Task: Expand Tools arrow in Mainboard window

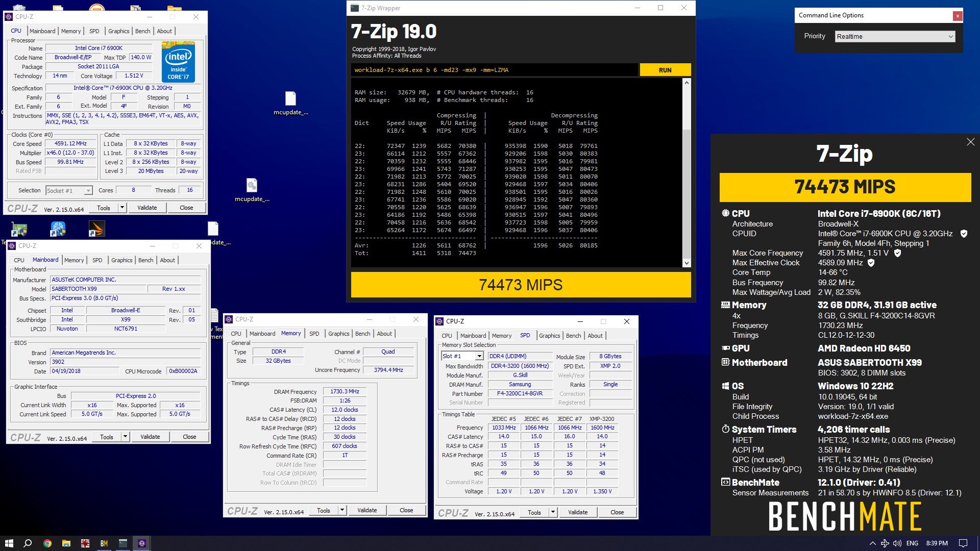Action: pyautogui.click(x=125, y=437)
